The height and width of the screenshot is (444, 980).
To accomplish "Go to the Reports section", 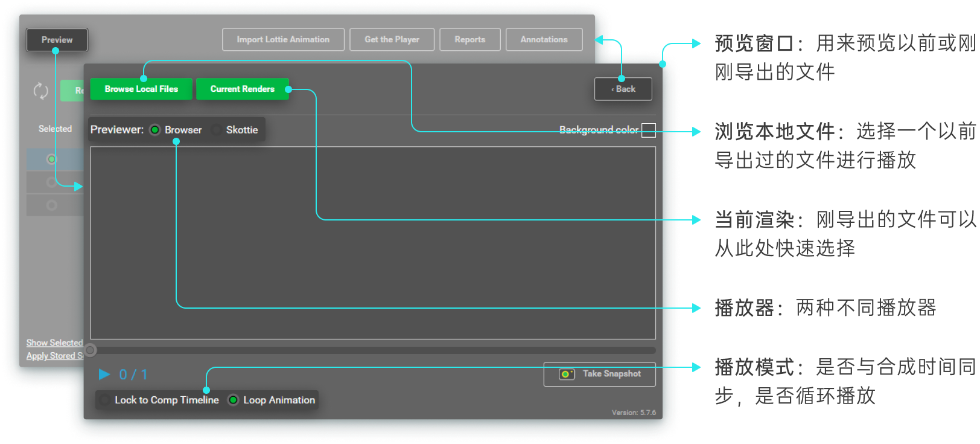I will [469, 40].
